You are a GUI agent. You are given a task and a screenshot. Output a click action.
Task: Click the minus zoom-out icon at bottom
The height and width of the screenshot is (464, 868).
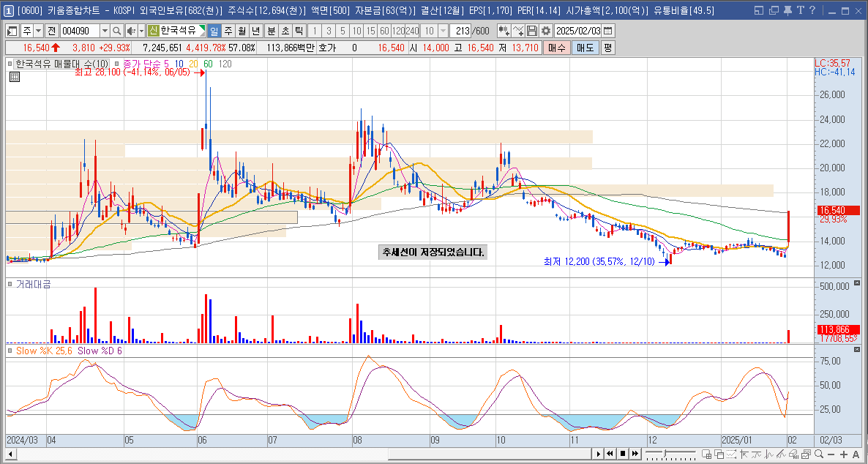[831, 454]
